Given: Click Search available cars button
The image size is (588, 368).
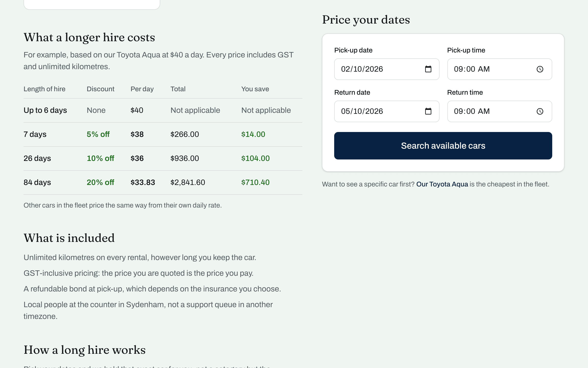Looking at the screenshot, I should (x=443, y=146).
